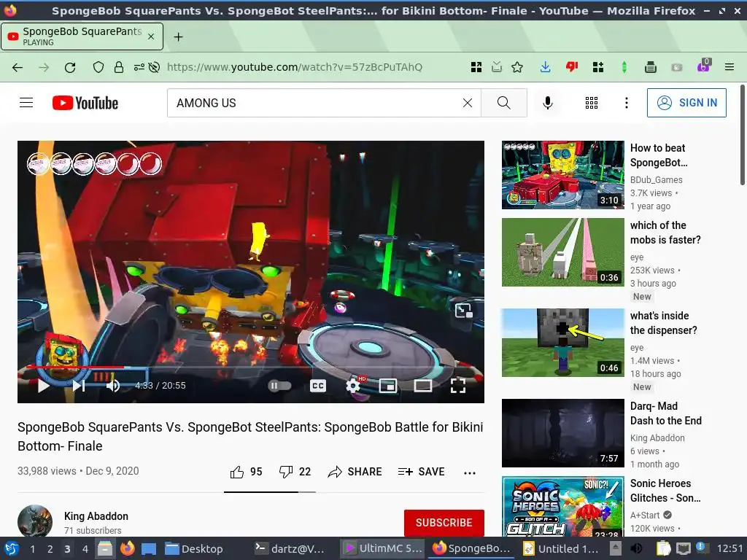This screenshot has width=747, height=560.
Task: Toggle closed captions CC button
Action: (x=318, y=386)
